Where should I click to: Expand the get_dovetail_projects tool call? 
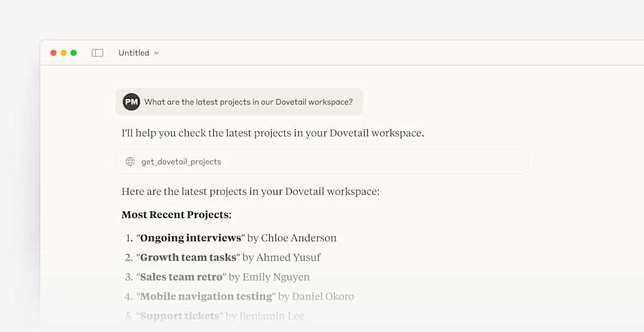[x=321, y=162]
